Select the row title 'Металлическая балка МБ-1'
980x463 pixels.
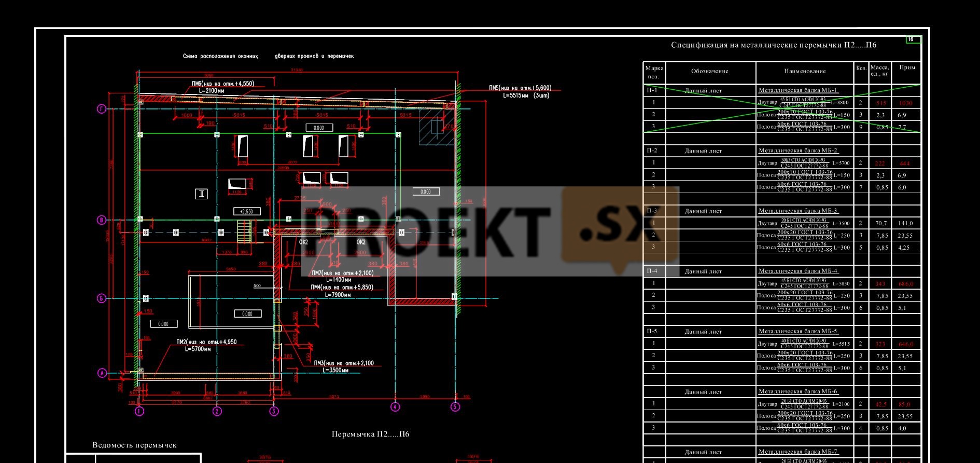[798, 90]
